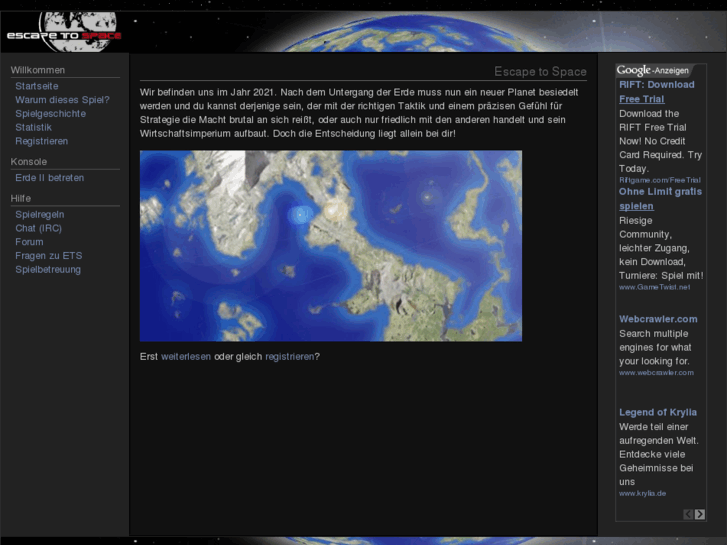Open Warum dieses Spiel? page
The width and height of the screenshot is (727, 545).
(62, 100)
